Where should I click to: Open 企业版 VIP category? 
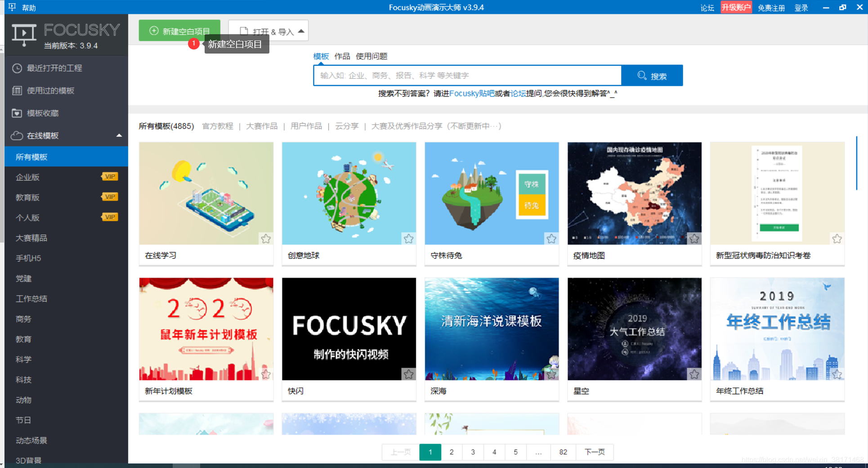click(x=66, y=177)
